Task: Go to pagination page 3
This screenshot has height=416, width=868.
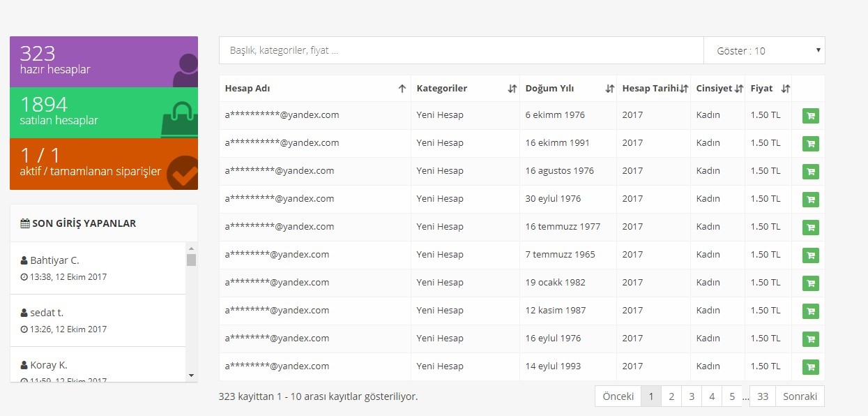Action: click(691, 396)
